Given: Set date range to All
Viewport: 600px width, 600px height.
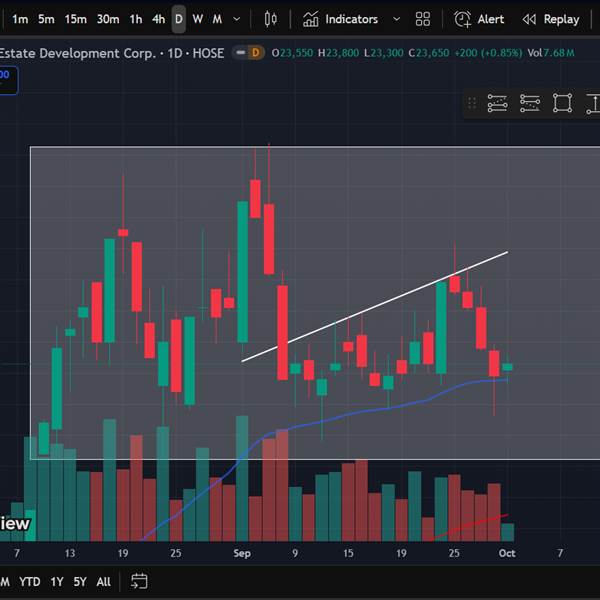Looking at the screenshot, I should 103,582.
